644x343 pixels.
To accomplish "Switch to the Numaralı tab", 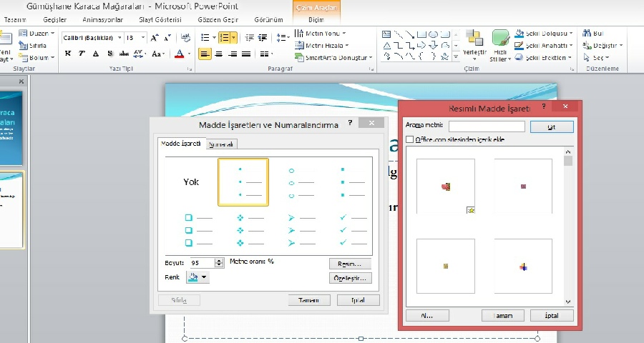I will (221, 144).
